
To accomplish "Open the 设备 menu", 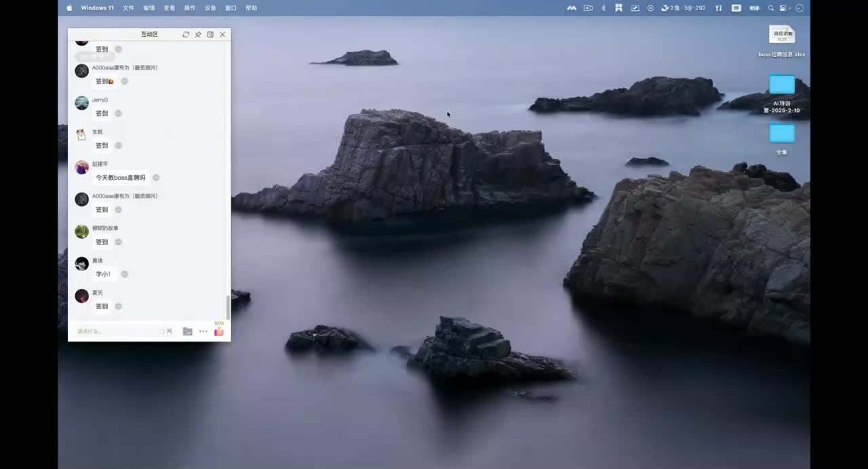I will click(x=210, y=8).
